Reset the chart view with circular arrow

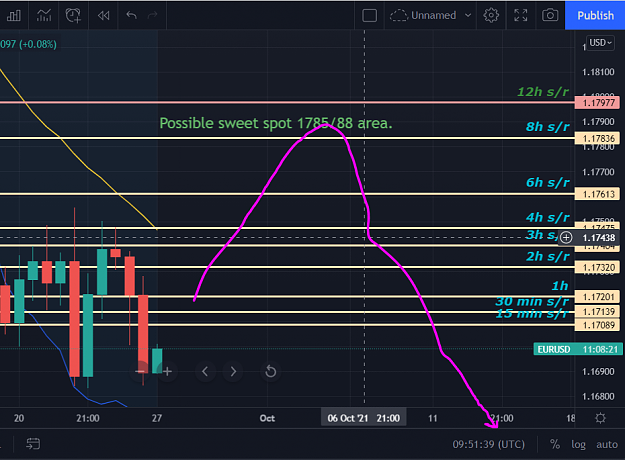point(271,372)
